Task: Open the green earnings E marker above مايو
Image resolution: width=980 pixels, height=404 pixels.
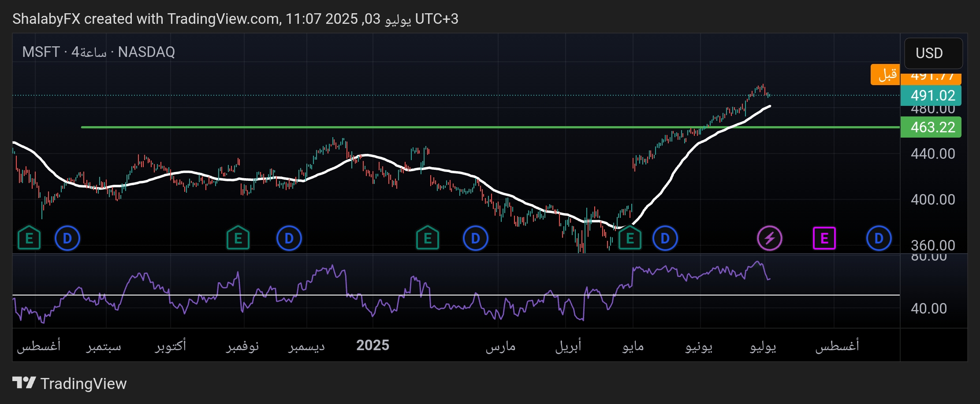Action: (630, 238)
